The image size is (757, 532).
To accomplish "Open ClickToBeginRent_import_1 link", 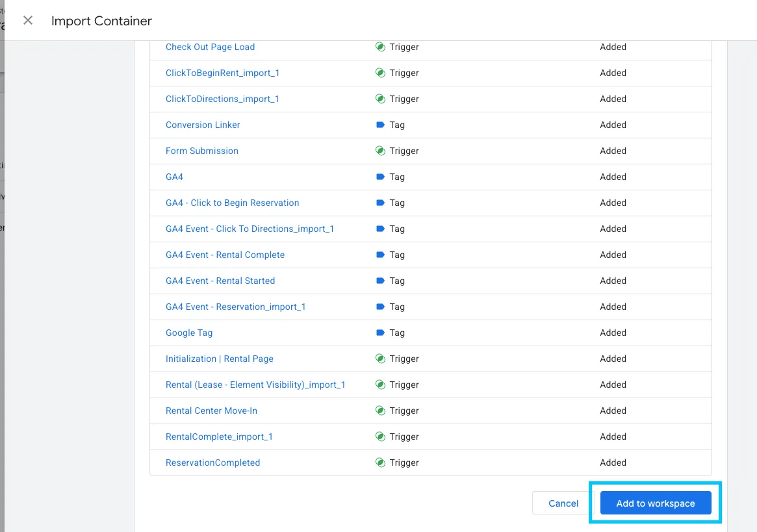I will 223,73.
